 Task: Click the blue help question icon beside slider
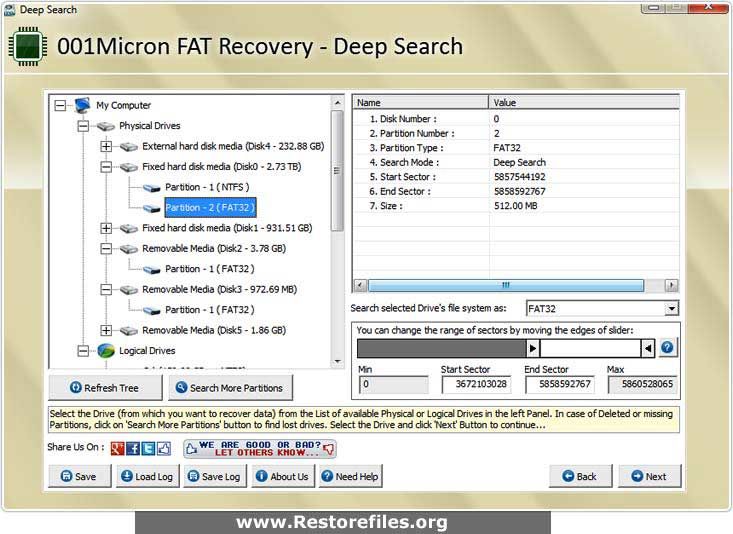[x=667, y=347]
